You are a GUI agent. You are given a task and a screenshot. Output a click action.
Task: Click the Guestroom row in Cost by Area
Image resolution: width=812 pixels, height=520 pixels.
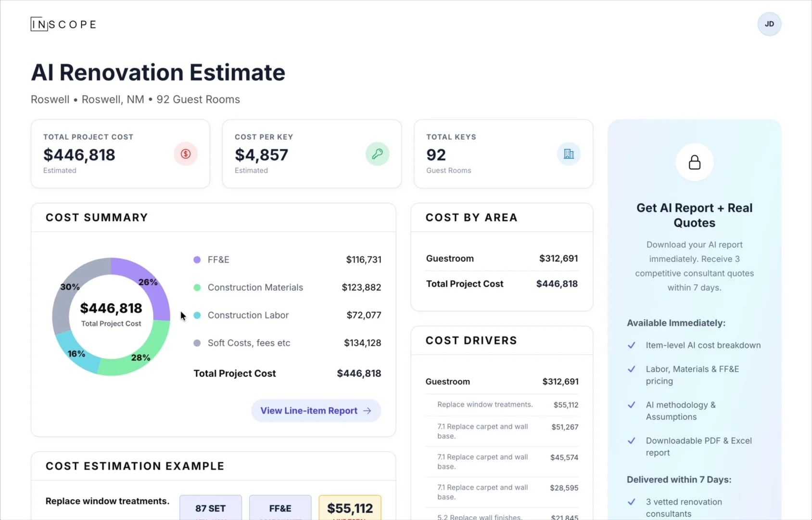click(x=502, y=259)
